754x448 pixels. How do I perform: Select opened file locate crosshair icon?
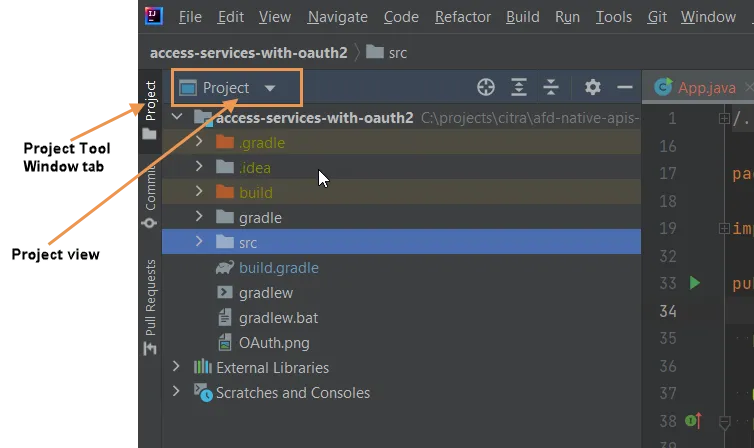click(x=486, y=87)
